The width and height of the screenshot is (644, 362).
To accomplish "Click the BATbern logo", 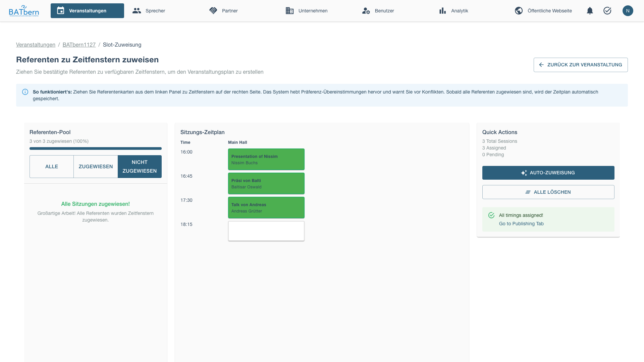I will (x=24, y=11).
